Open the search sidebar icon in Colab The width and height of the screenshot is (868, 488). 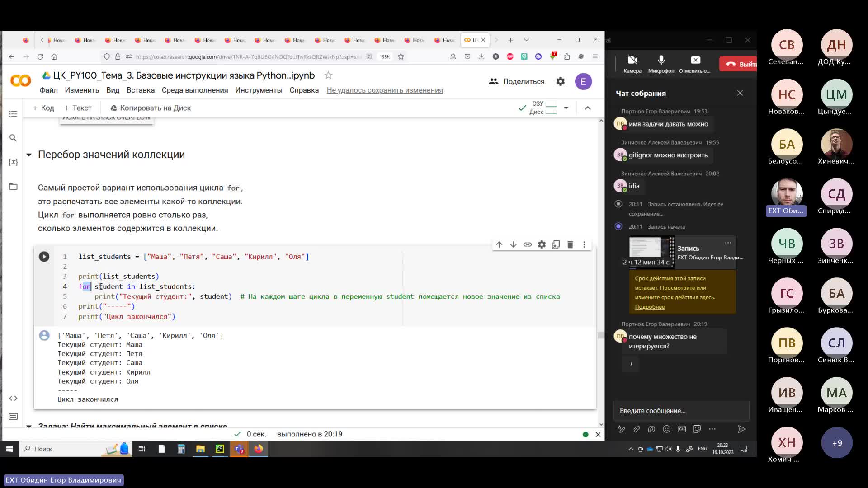click(x=13, y=138)
